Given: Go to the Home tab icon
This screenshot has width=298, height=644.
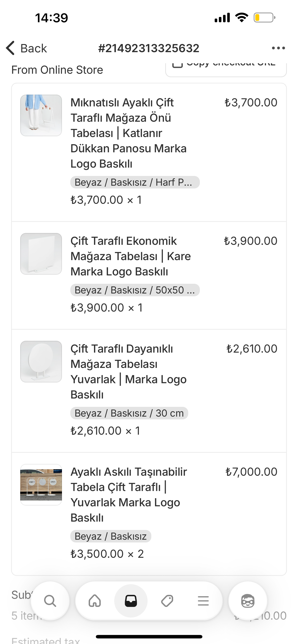Looking at the screenshot, I should click(x=95, y=601).
